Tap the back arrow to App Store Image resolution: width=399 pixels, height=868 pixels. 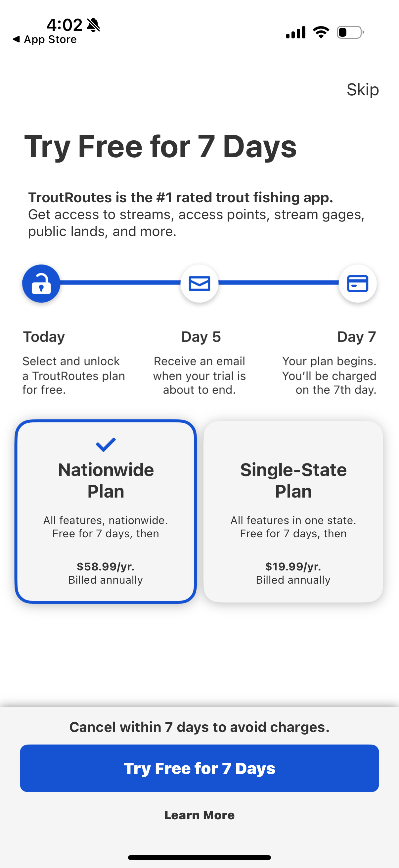16,39
